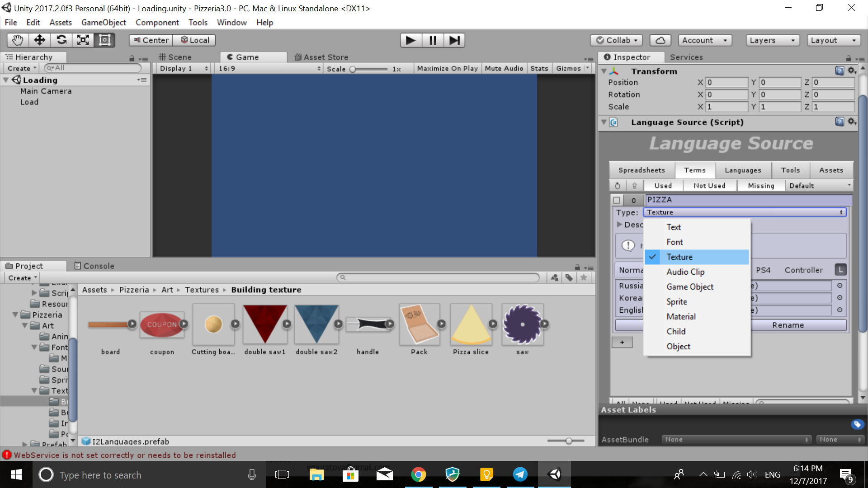Mute Audio in the Game view

pos(504,68)
